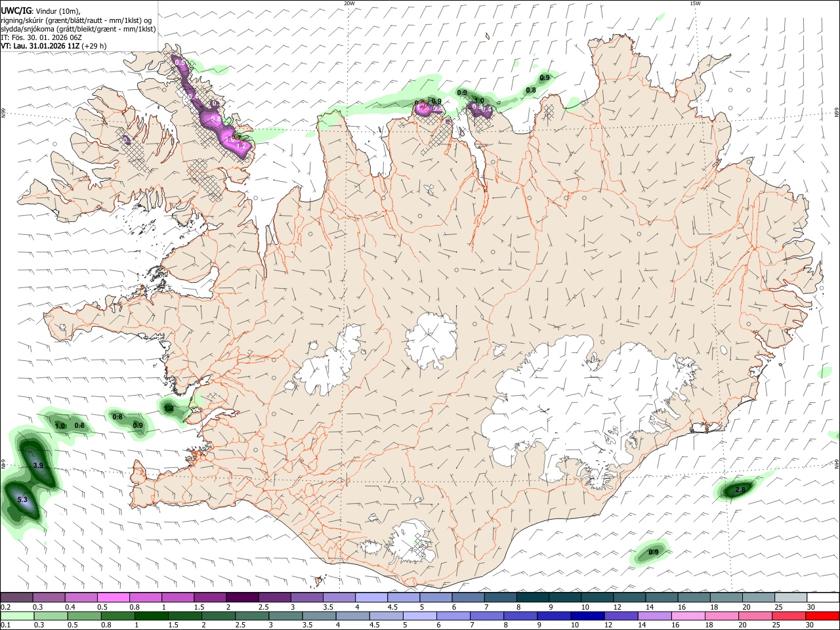
Task: Click the 'rigning/skúrir' legend description line
Action: (76, 20)
